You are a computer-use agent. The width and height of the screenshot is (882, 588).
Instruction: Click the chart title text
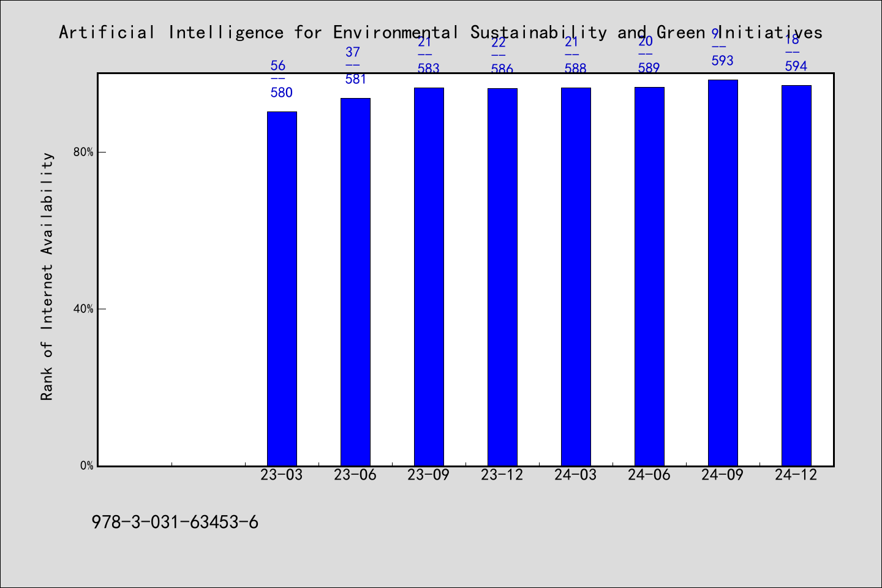(440, 32)
